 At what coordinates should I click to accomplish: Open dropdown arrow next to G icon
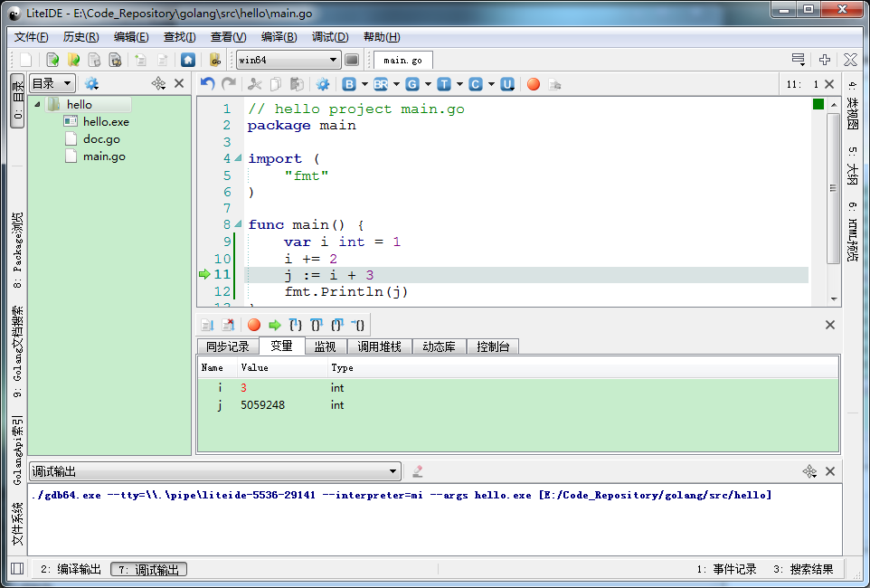(x=428, y=84)
